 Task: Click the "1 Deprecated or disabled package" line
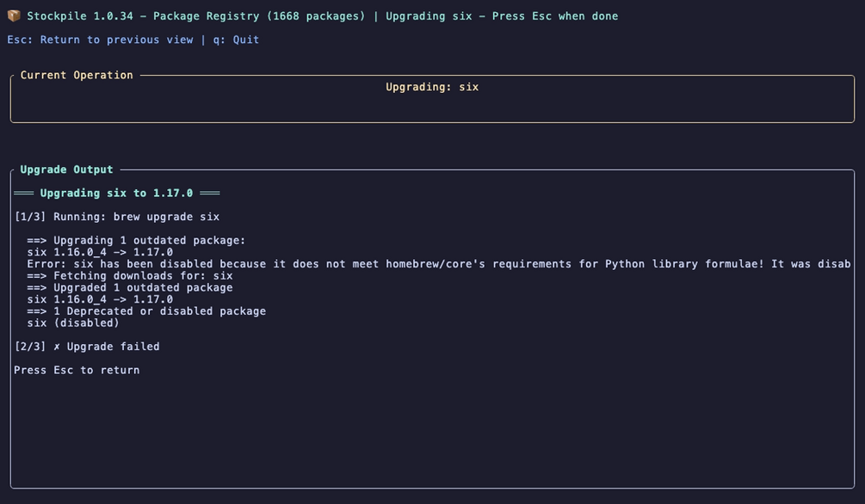pyautogui.click(x=146, y=311)
